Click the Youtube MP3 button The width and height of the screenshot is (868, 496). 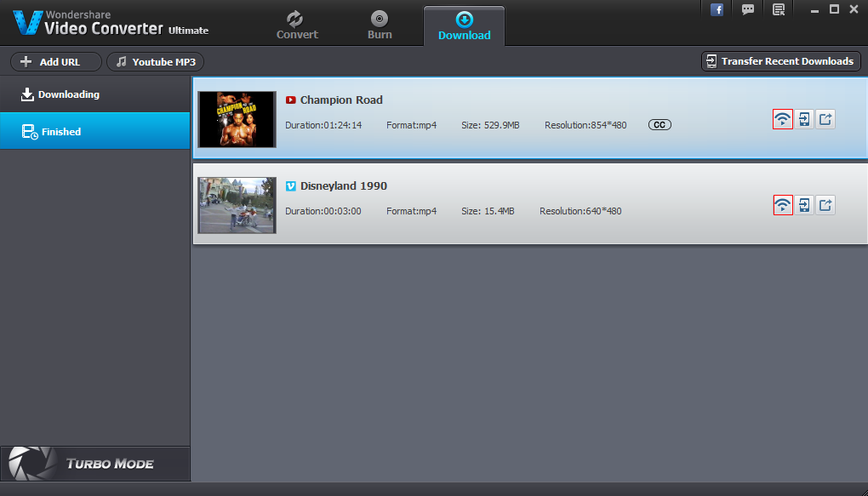point(155,62)
